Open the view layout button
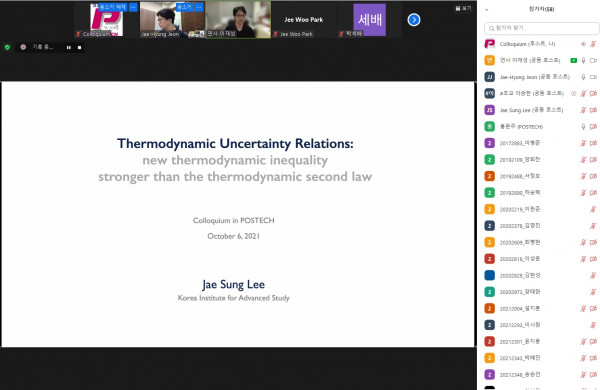Viewport: 600px width, 390px height. pyautogui.click(x=463, y=8)
